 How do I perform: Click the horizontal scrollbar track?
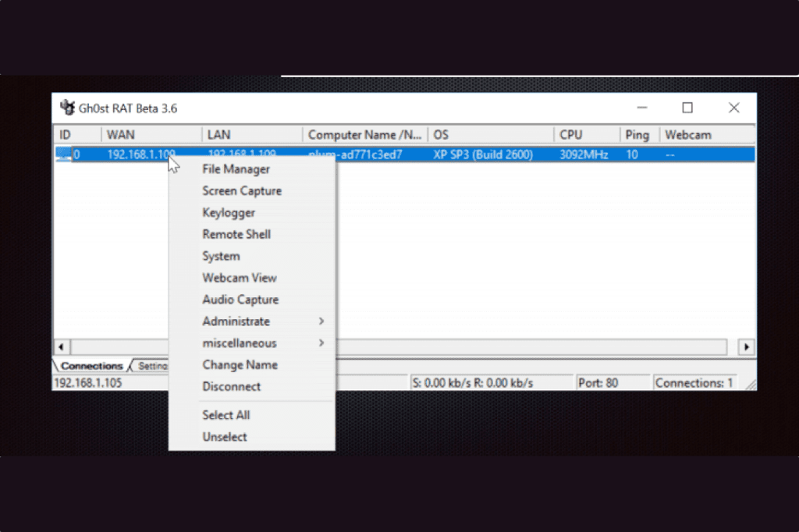pyautogui.click(x=530, y=347)
